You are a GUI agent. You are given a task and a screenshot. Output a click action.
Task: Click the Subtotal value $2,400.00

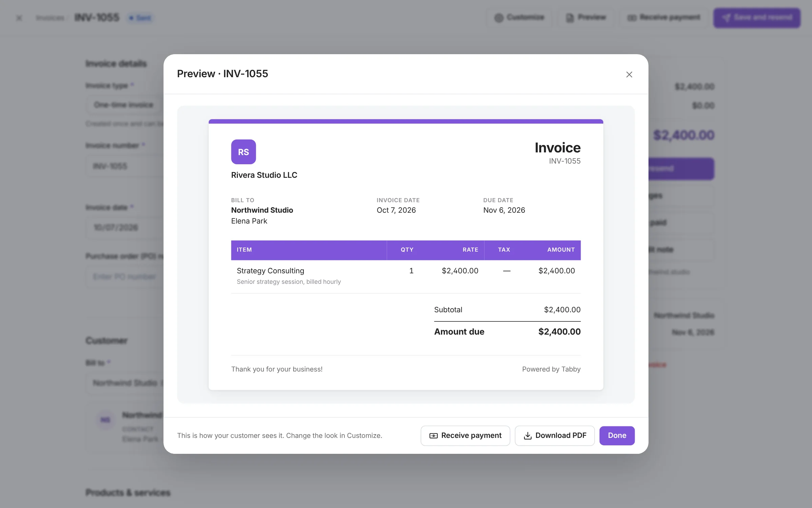pyautogui.click(x=562, y=310)
